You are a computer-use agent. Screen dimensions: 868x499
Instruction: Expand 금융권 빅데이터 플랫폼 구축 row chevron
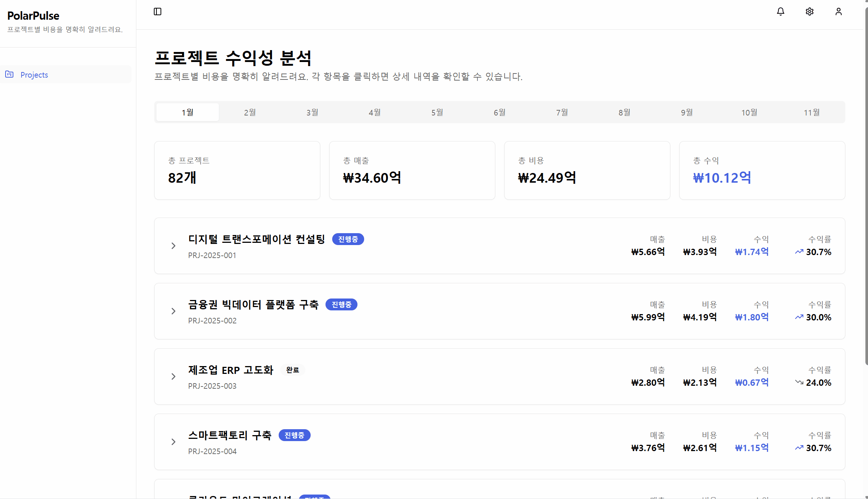(x=173, y=311)
